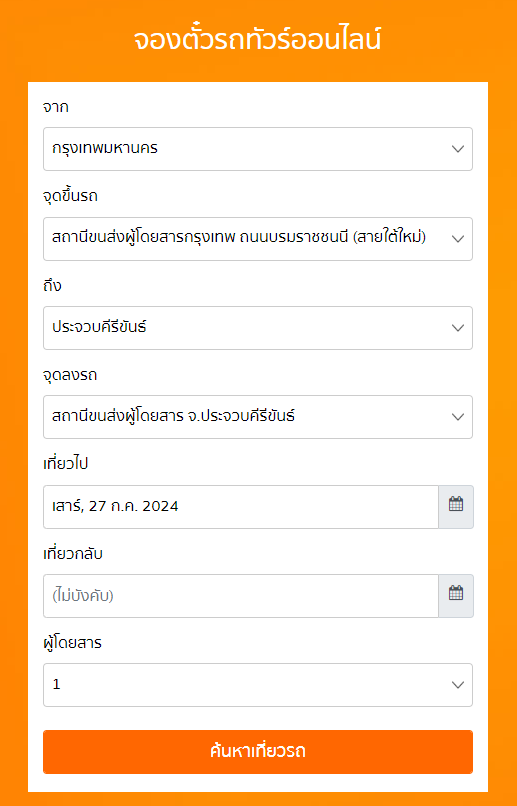Expand the กรุงเทพมหานคร origin dropdown
This screenshot has height=806, width=517.
pyautogui.click(x=258, y=149)
